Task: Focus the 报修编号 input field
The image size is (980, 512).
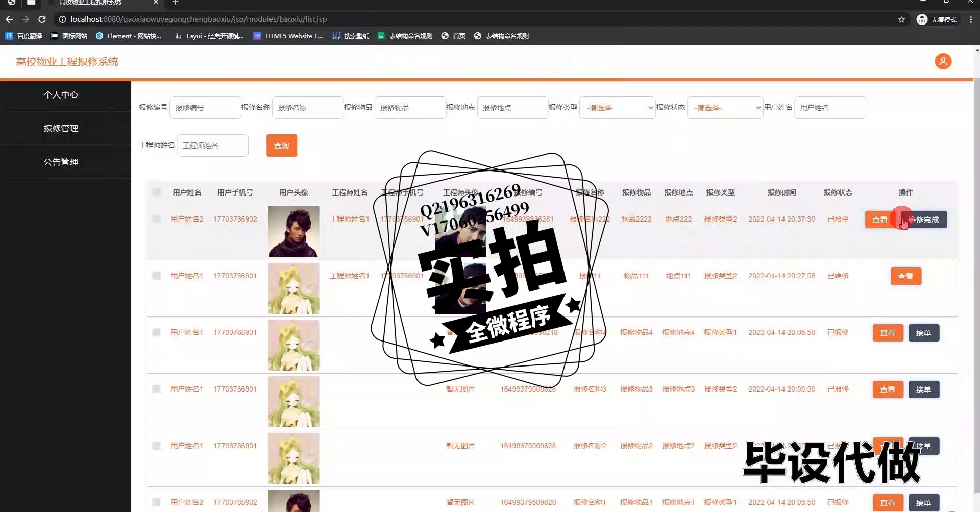Action: coord(205,108)
